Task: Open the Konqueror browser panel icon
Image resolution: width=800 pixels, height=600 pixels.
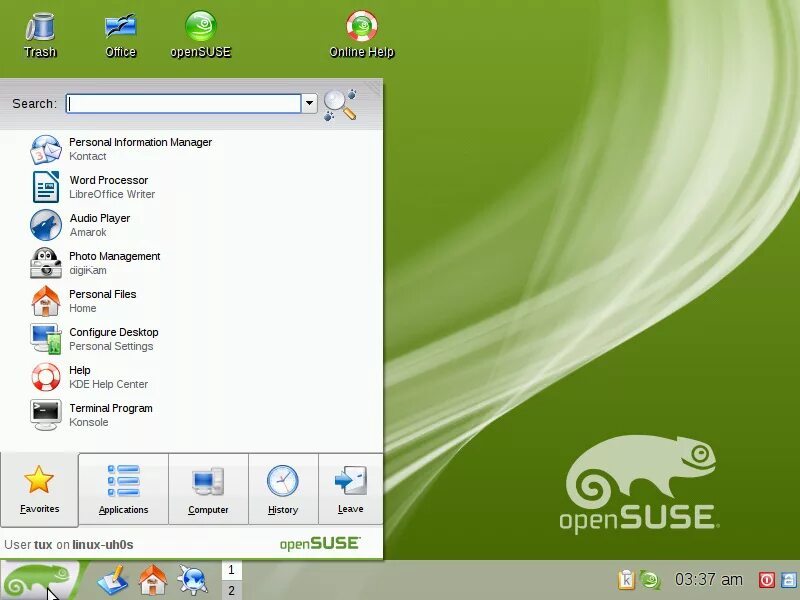Action: tap(192, 580)
